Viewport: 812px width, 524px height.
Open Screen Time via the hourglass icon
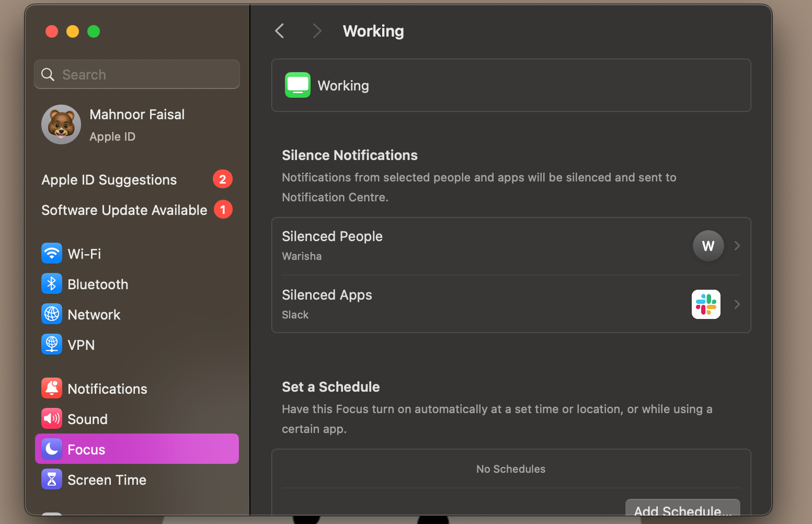(x=52, y=479)
